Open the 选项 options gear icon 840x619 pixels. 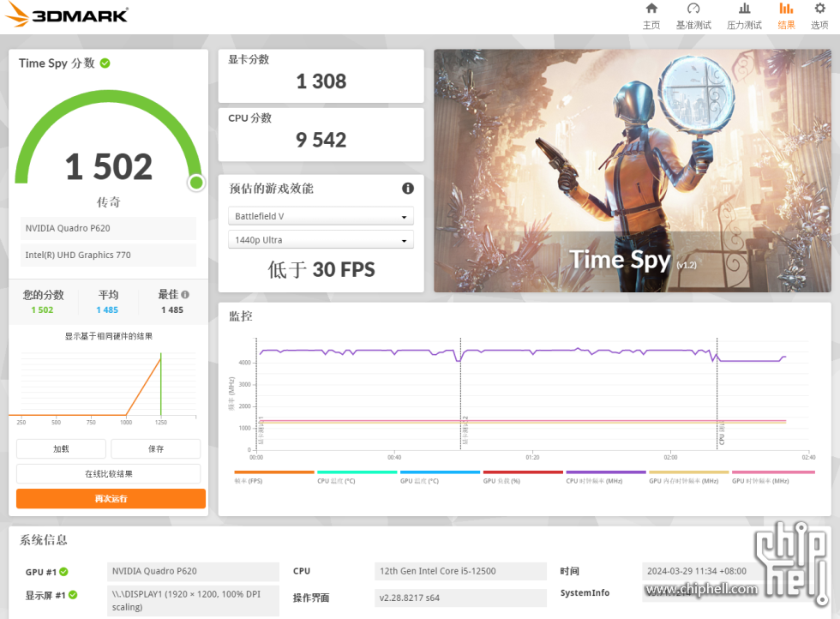819,9
